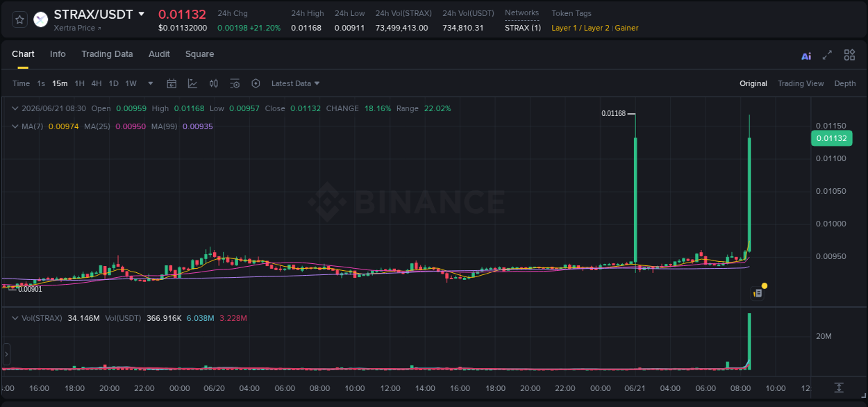This screenshot has width=868, height=407.
Task: Open the Trading Data tab
Action: pyautogui.click(x=107, y=54)
